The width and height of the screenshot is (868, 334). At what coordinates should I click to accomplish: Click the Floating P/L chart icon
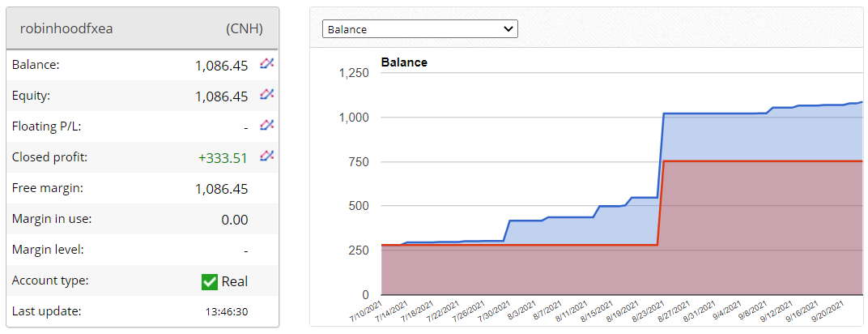[x=266, y=126]
